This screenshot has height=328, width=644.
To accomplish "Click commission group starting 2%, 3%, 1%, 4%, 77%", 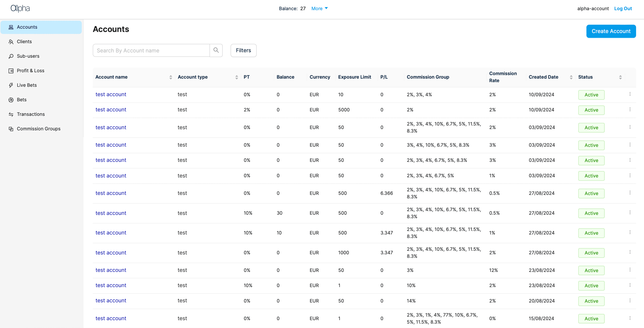I will 442,319.
